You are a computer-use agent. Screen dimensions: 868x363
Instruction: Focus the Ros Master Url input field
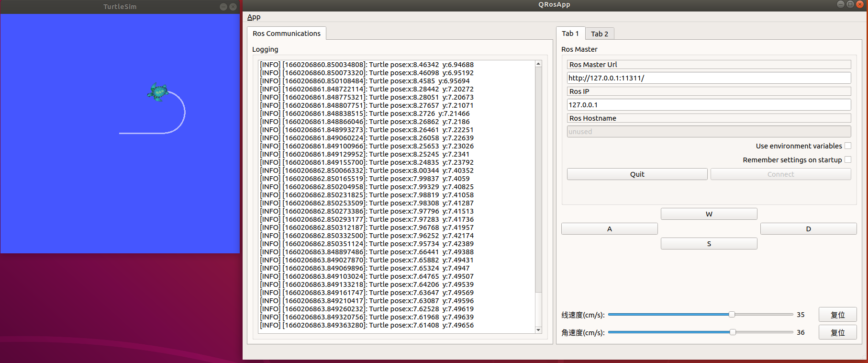tap(709, 78)
